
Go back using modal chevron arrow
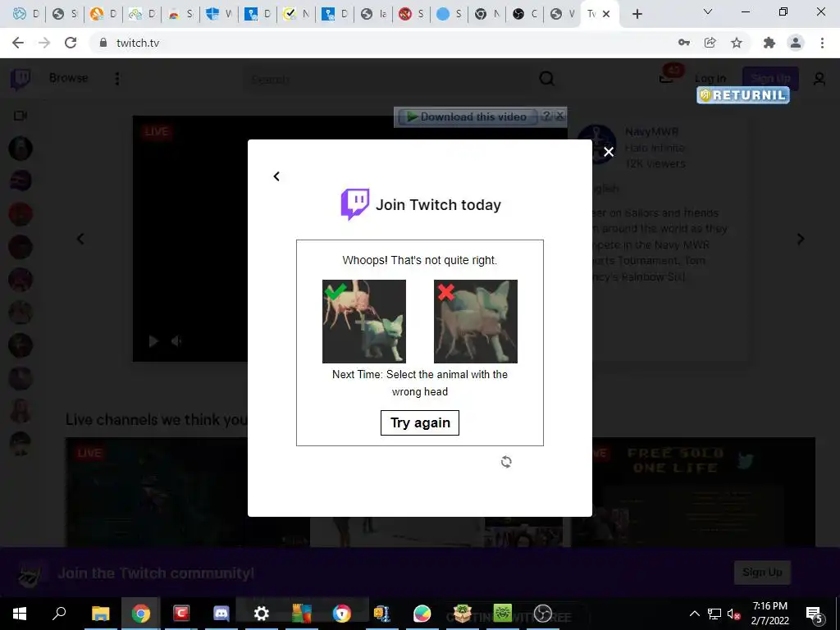click(x=276, y=176)
